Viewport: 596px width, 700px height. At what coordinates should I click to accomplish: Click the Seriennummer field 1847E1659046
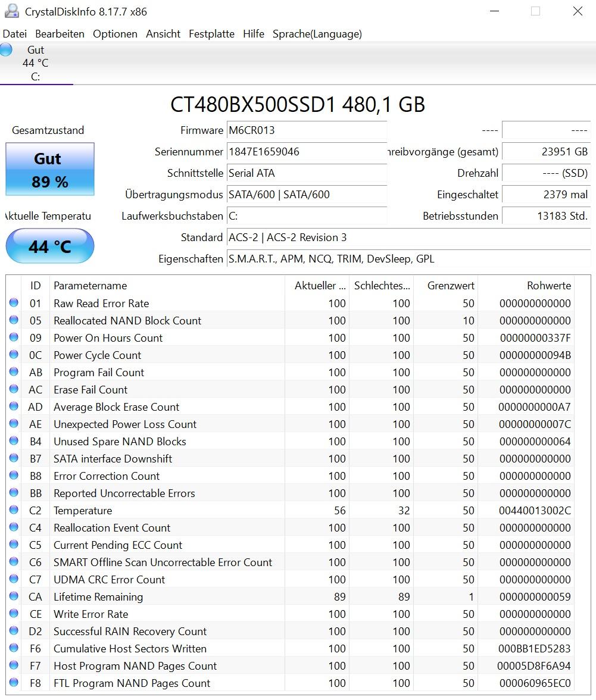pyautogui.click(x=307, y=152)
